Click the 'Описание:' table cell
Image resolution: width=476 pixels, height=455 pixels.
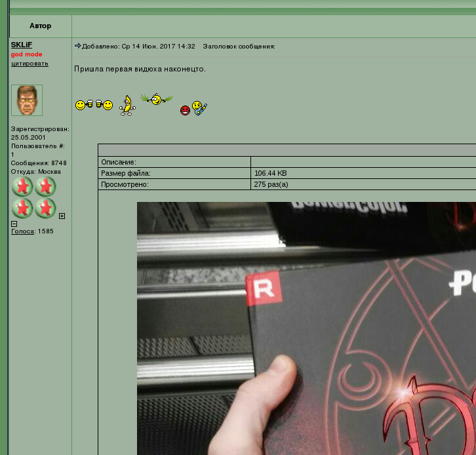174,162
